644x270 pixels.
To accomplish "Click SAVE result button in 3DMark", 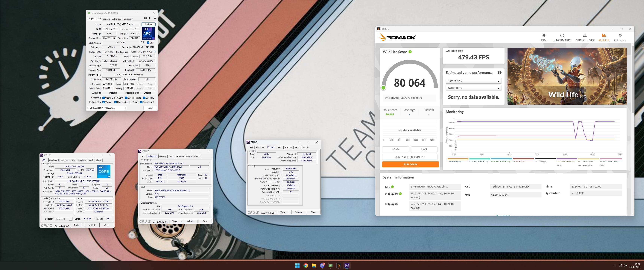I will 424,149.
